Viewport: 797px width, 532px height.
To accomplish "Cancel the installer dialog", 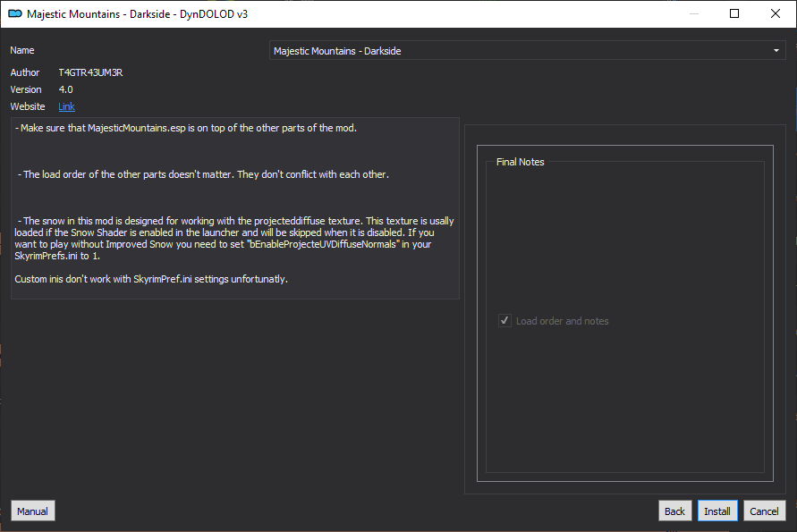I will pyautogui.click(x=764, y=511).
